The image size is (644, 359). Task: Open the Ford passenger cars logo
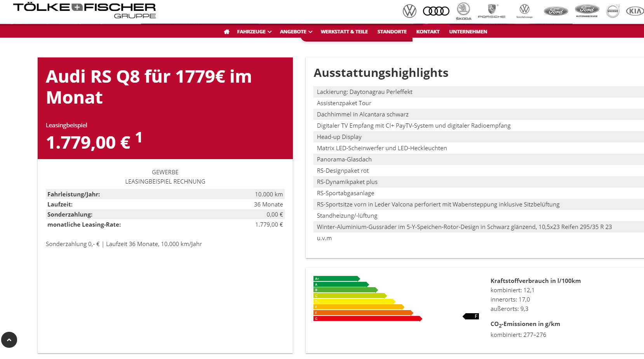click(x=556, y=11)
